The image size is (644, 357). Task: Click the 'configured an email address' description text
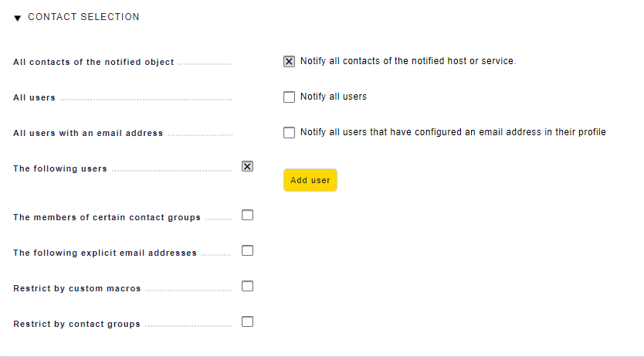point(452,132)
